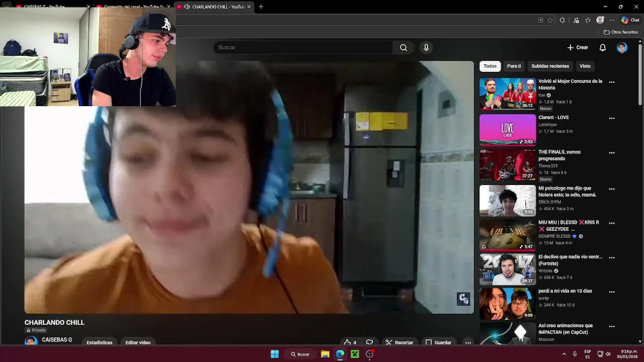The width and height of the screenshot is (644, 362).
Task: Open options for MIU MIU BLESSD video
Action: click(612, 223)
